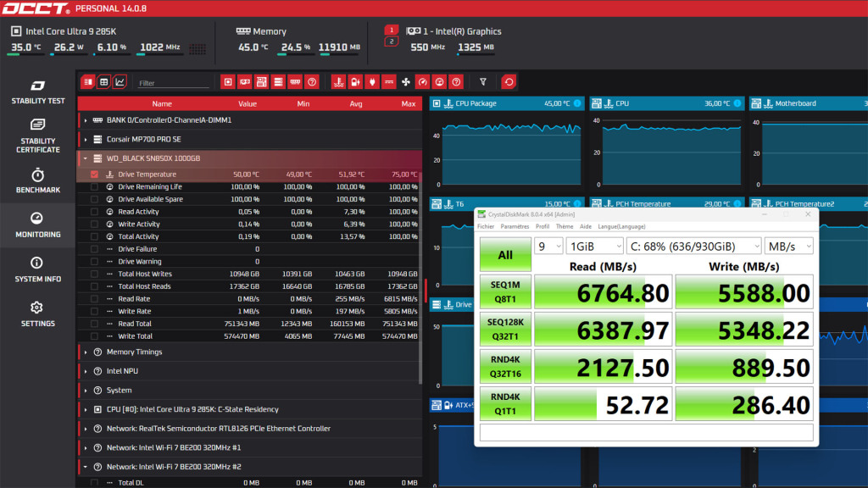The height and width of the screenshot is (488, 868).
Task: Open CrystalDiskMark drive selection dropdown
Action: [694, 247]
